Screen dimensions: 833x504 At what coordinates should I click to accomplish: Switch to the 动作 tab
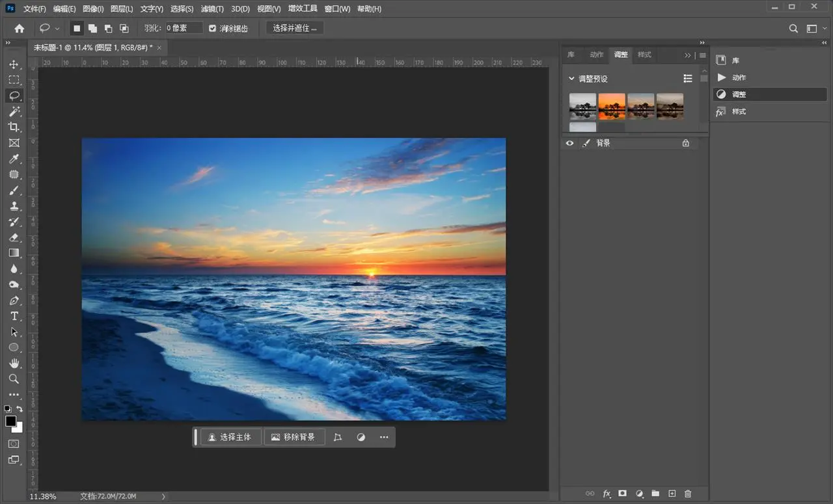[596, 55]
